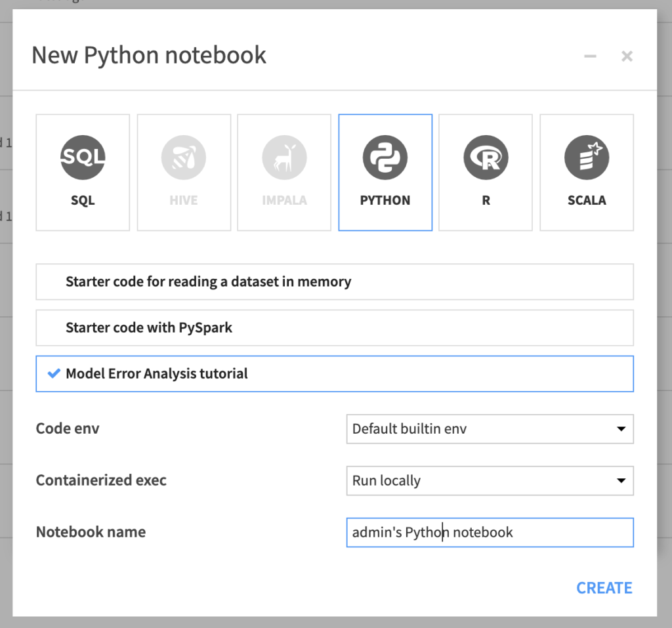This screenshot has width=672, height=628.
Task: Choose the R language icon
Action: pos(486,157)
